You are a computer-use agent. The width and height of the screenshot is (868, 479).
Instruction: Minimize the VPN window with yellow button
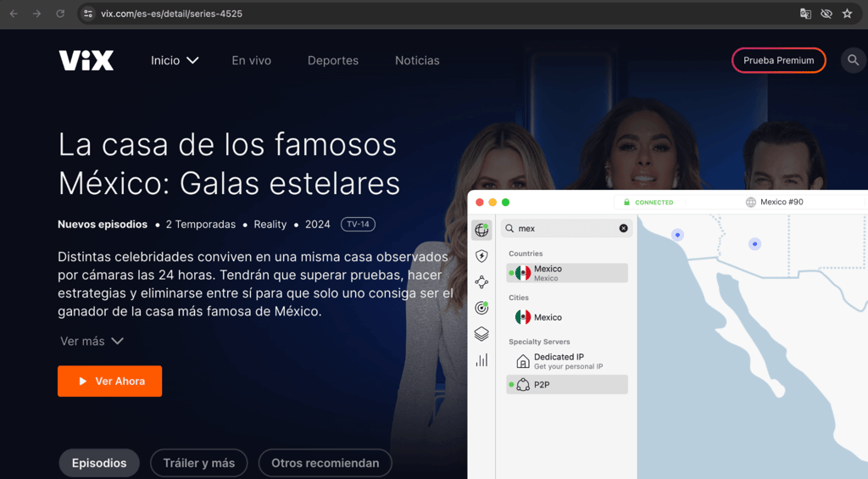pyautogui.click(x=492, y=202)
